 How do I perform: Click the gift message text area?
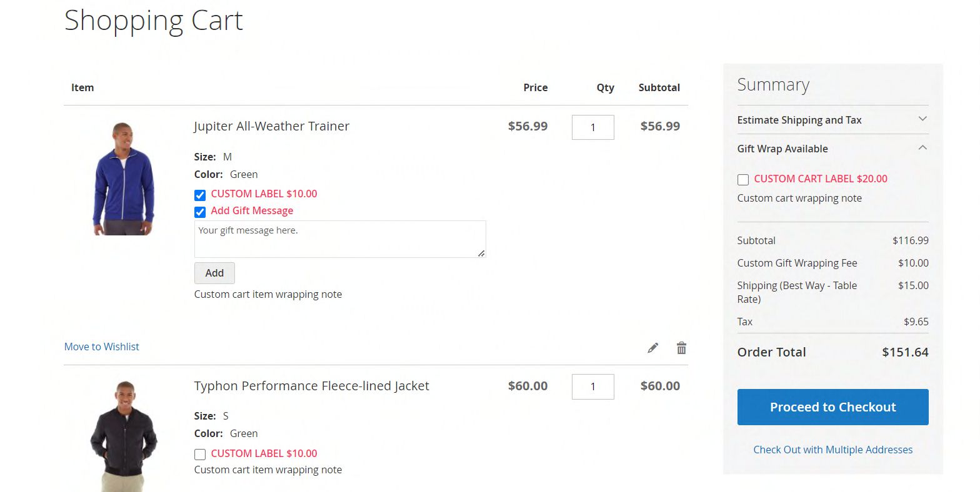(x=339, y=239)
